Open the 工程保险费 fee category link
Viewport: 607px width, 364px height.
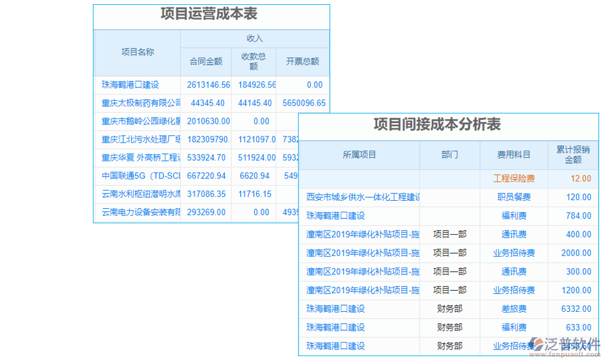[x=513, y=178]
